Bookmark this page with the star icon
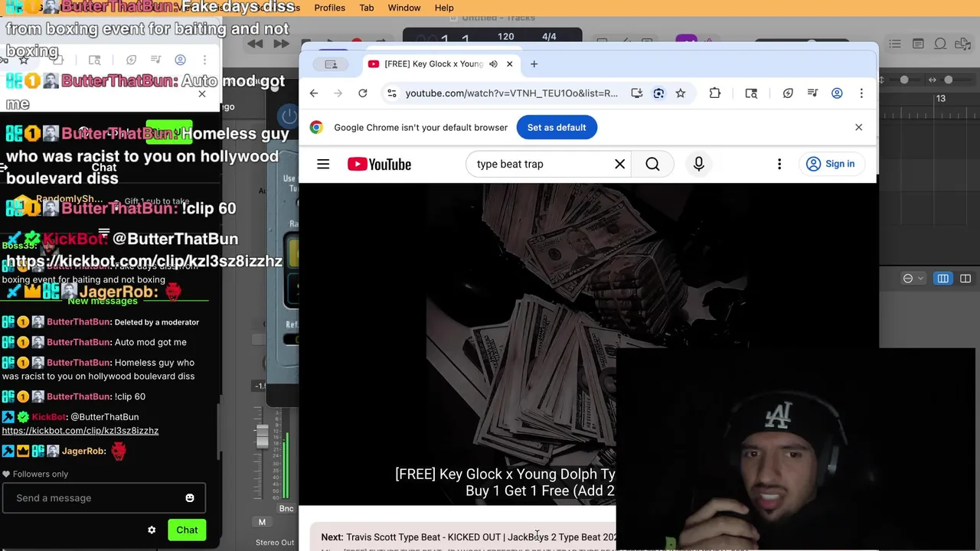980x551 pixels. (x=680, y=93)
